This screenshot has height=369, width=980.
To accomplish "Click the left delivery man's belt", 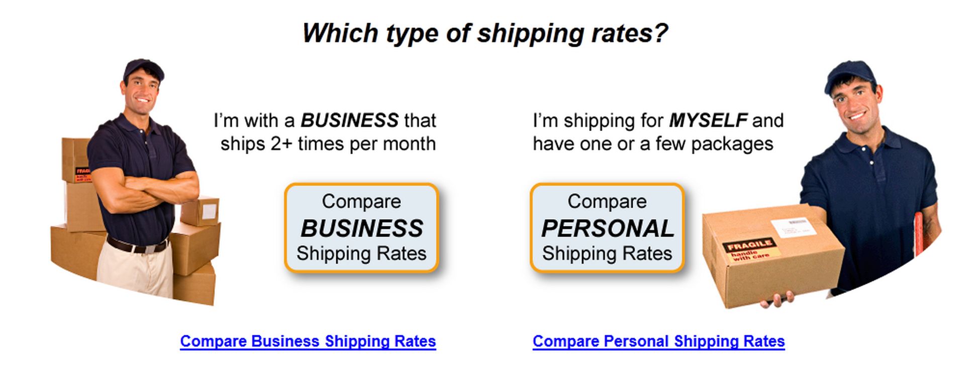I will pyautogui.click(x=137, y=247).
